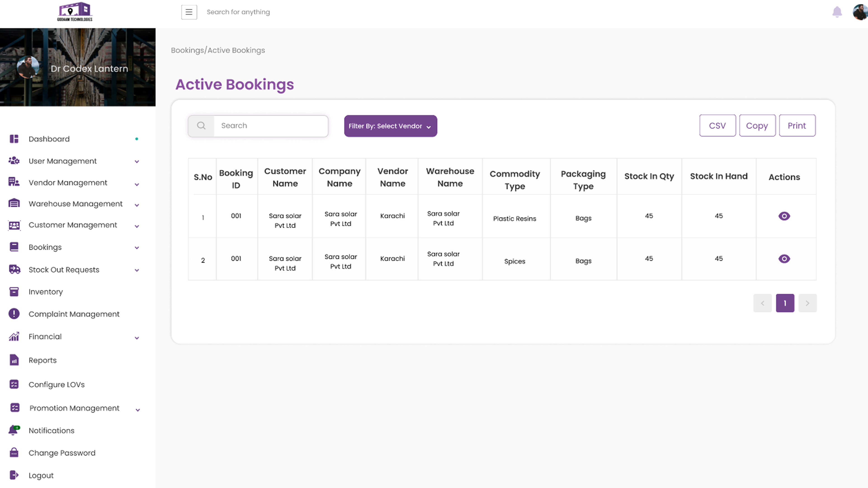Viewport: 868px width, 488px height.
Task: Expand Promotion Management chevron
Action: 137,410
